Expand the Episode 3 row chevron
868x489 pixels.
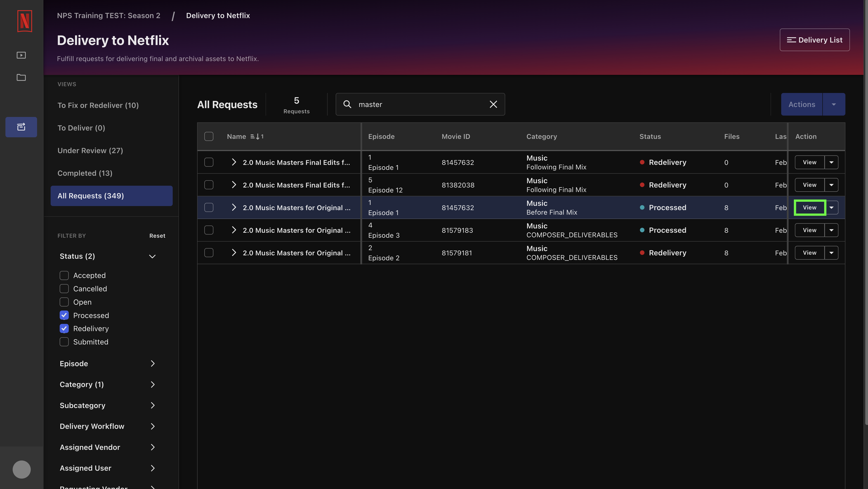[x=234, y=230]
